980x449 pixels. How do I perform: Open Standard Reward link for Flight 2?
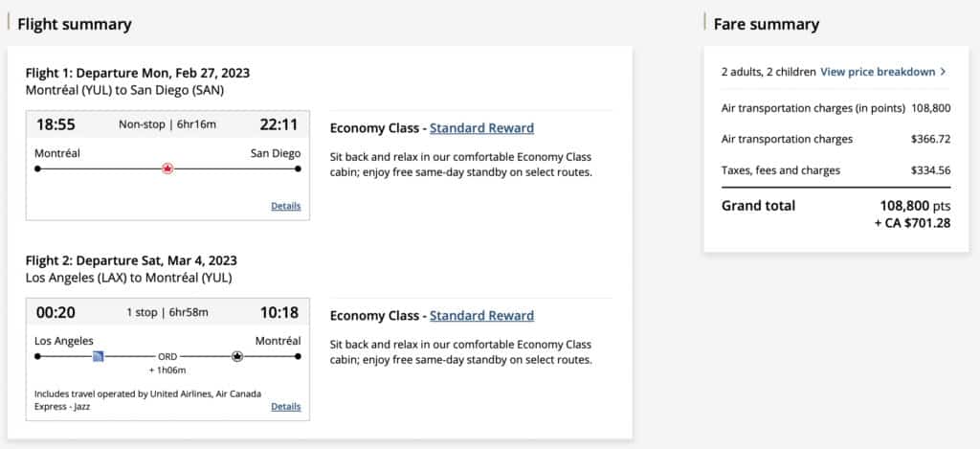pos(481,316)
